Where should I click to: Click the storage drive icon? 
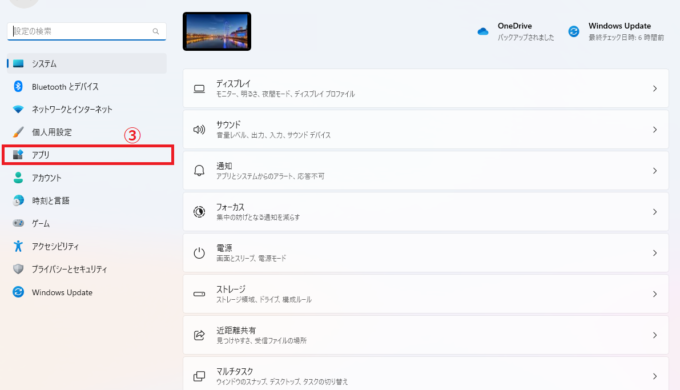pyautogui.click(x=199, y=294)
